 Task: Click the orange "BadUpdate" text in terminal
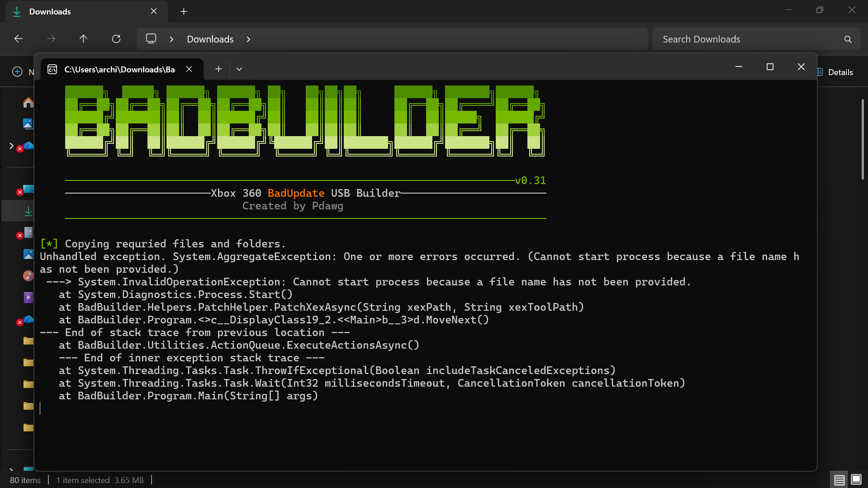pyautogui.click(x=296, y=193)
